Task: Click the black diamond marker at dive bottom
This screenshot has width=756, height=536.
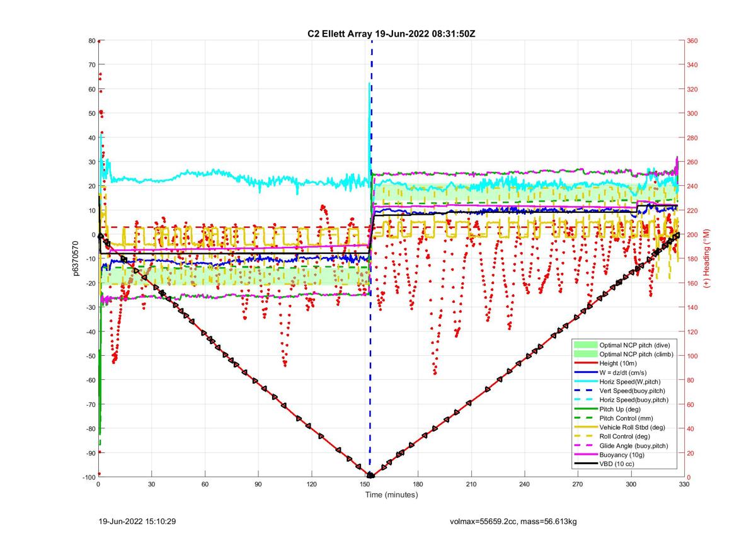Action: 370,476
